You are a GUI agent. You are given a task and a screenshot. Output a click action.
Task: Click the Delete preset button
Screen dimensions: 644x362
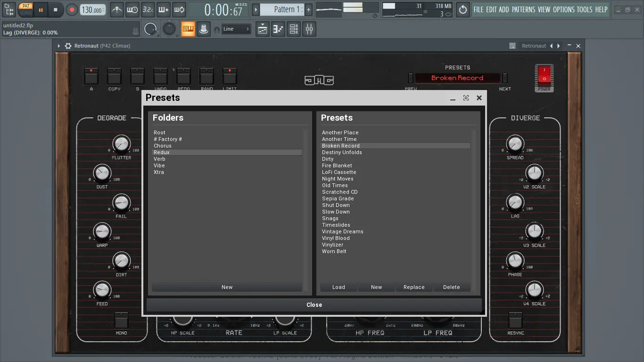coord(452,287)
